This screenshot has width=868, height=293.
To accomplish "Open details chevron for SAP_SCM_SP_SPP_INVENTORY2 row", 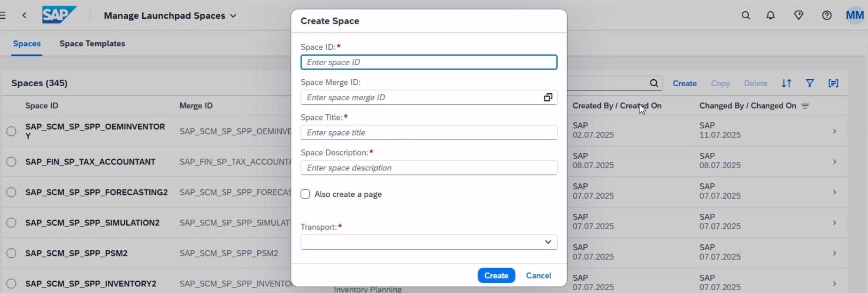I will 834,284.
